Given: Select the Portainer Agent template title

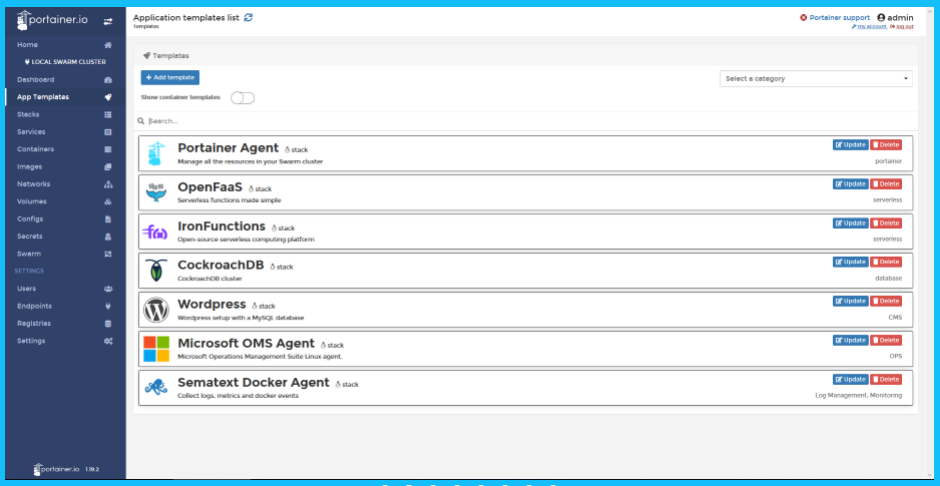Looking at the screenshot, I should (228, 148).
